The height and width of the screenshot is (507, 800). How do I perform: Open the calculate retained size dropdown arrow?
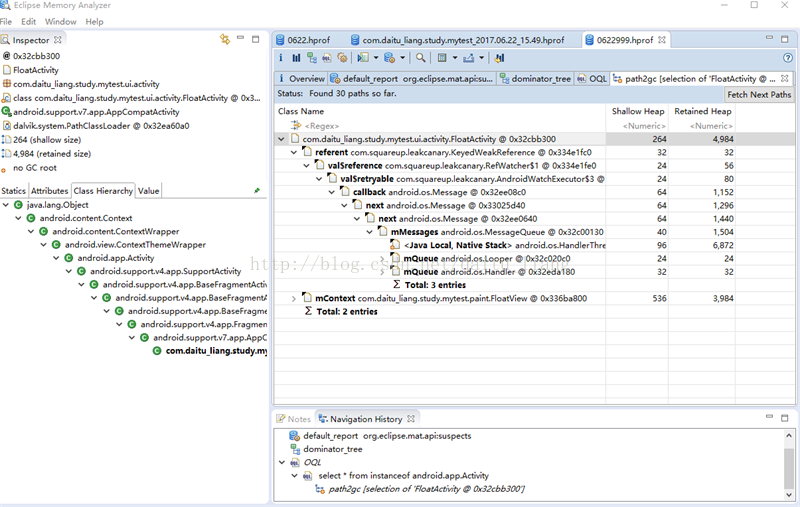click(455, 58)
